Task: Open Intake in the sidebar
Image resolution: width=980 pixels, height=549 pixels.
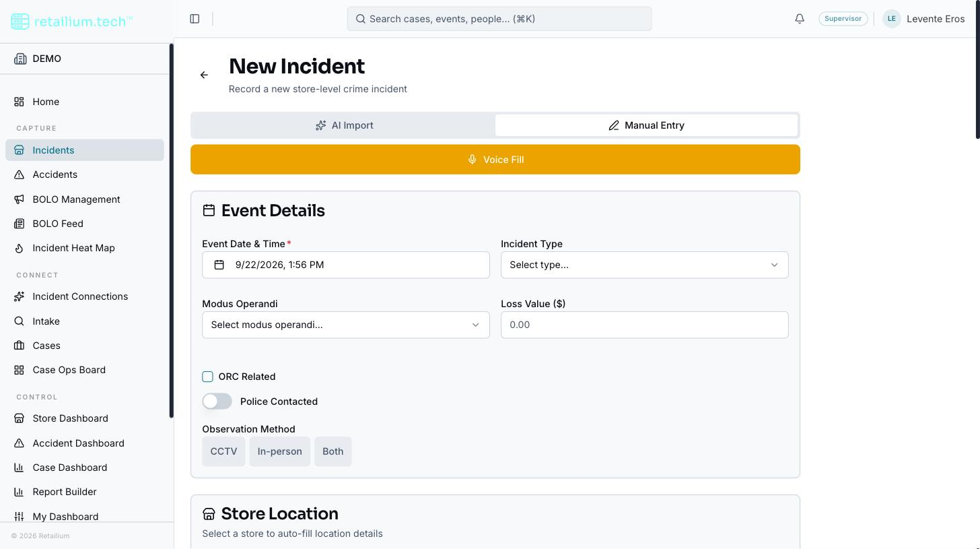Action: [x=85, y=321]
